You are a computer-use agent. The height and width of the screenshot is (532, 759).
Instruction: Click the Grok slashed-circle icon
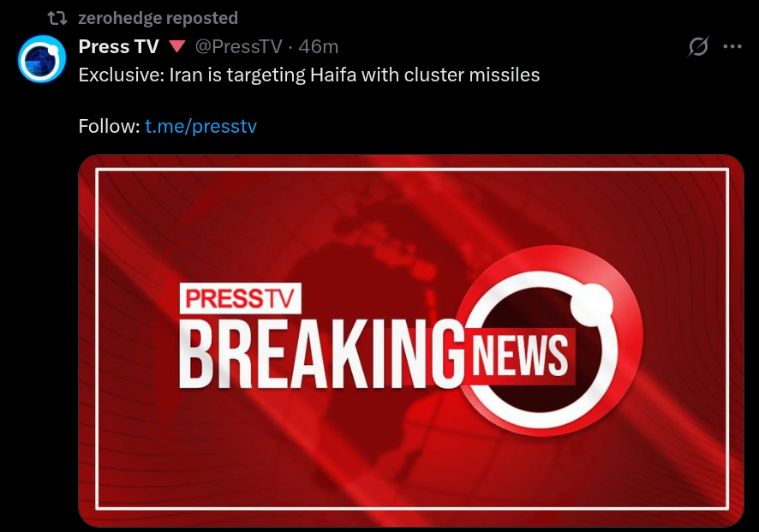coord(698,47)
